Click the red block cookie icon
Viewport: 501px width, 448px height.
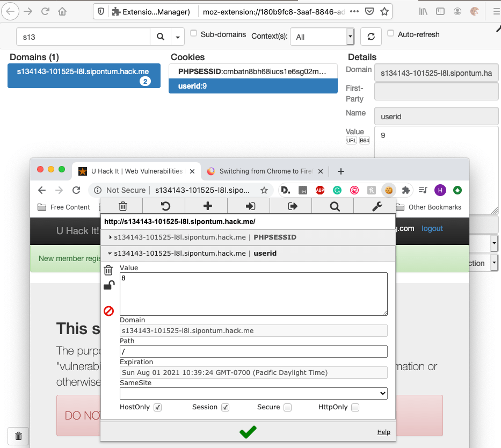[x=108, y=311]
